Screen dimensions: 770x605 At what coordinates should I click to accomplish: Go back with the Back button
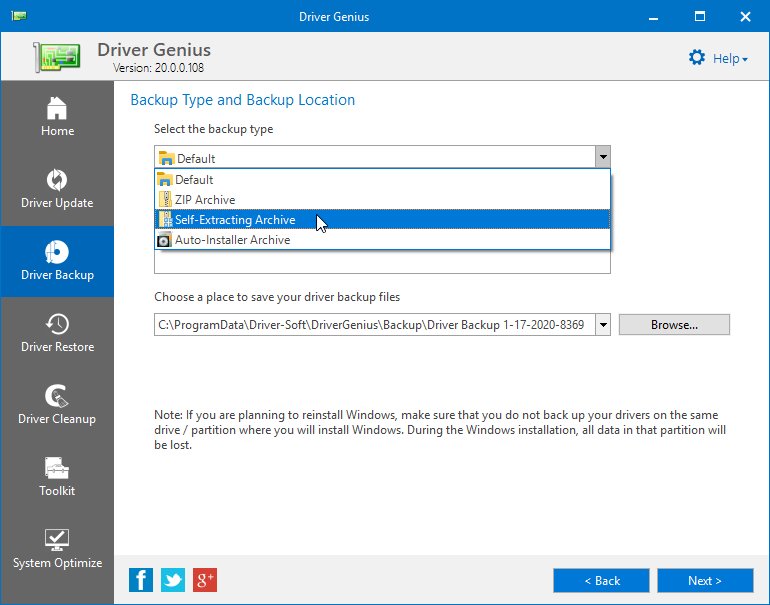point(601,580)
